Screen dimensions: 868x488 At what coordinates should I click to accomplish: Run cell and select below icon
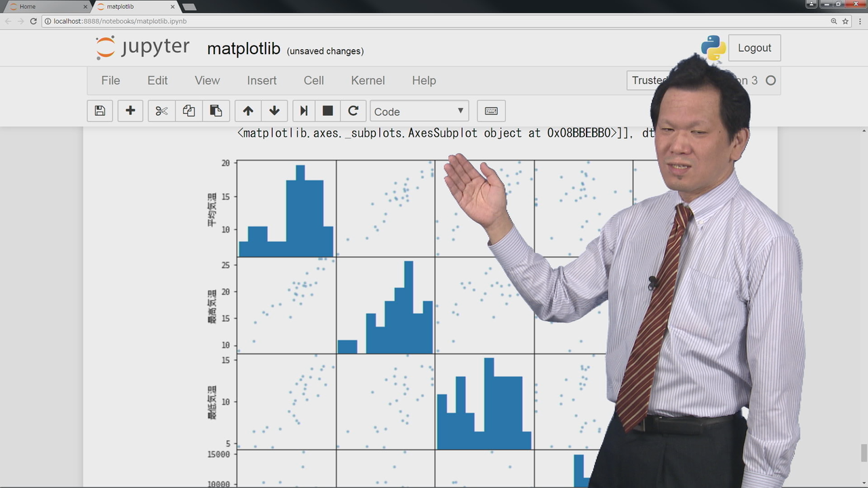point(304,111)
